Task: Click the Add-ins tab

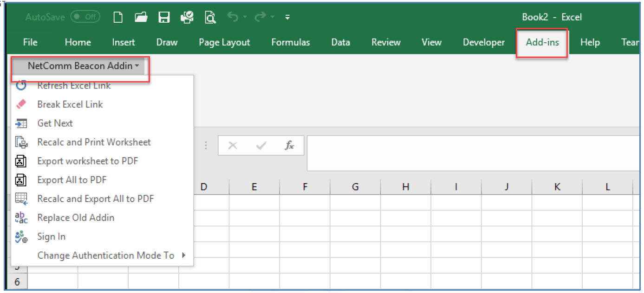Action: (542, 42)
